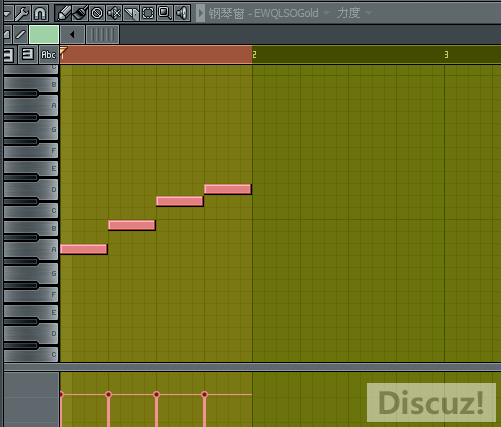Open the green note color swatch
Viewport: 501px width, 427px height.
click(x=44, y=34)
